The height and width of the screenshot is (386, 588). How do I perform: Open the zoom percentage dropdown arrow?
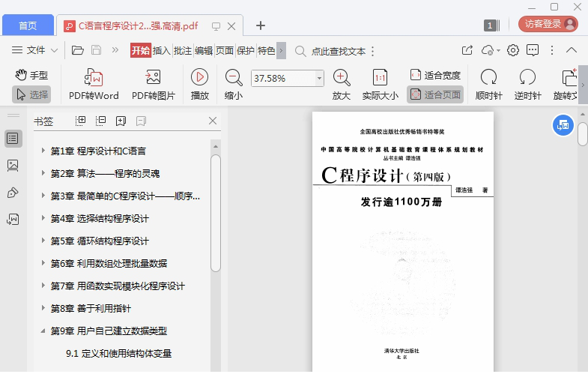point(319,79)
